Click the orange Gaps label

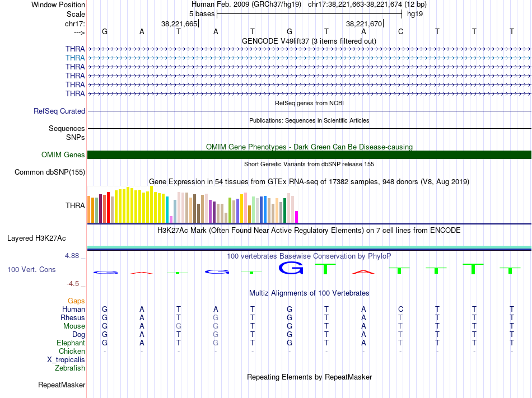click(76, 301)
